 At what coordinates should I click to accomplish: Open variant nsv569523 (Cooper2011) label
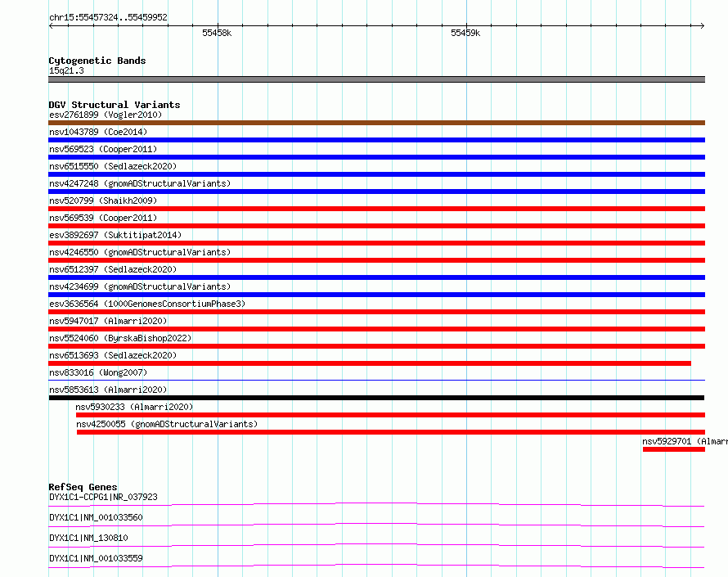(x=103, y=149)
